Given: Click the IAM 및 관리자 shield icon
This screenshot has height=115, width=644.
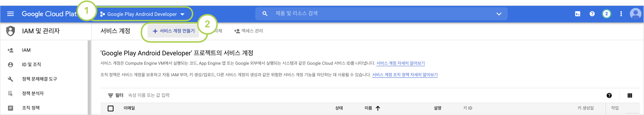Looking at the screenshot, I should coord(11,31).
